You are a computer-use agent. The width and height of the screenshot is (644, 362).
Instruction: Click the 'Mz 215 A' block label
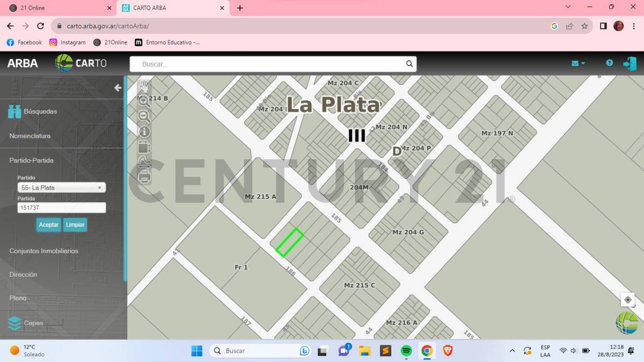[260, 197]
